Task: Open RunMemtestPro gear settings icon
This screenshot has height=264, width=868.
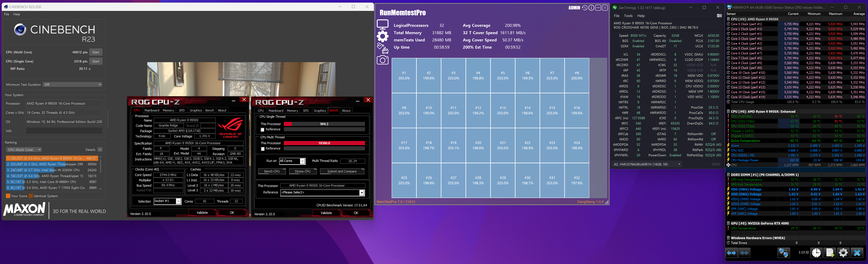Action: (382, 36)
